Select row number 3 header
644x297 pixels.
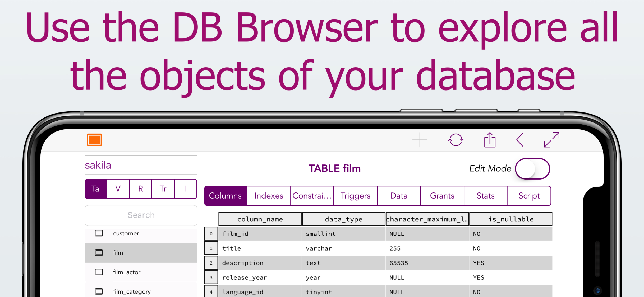(x=211, y=277)
